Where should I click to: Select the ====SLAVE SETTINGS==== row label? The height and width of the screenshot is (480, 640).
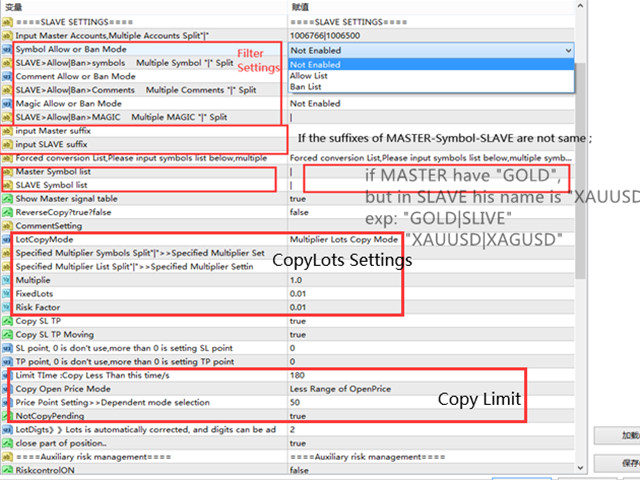(74, 22)
